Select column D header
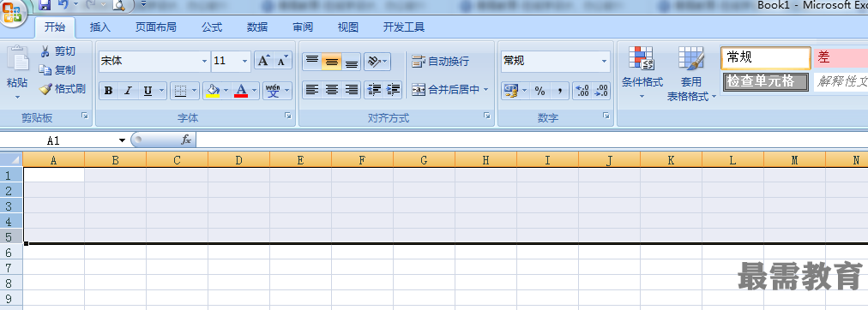The image size is (868, 310). click(238, 159)
